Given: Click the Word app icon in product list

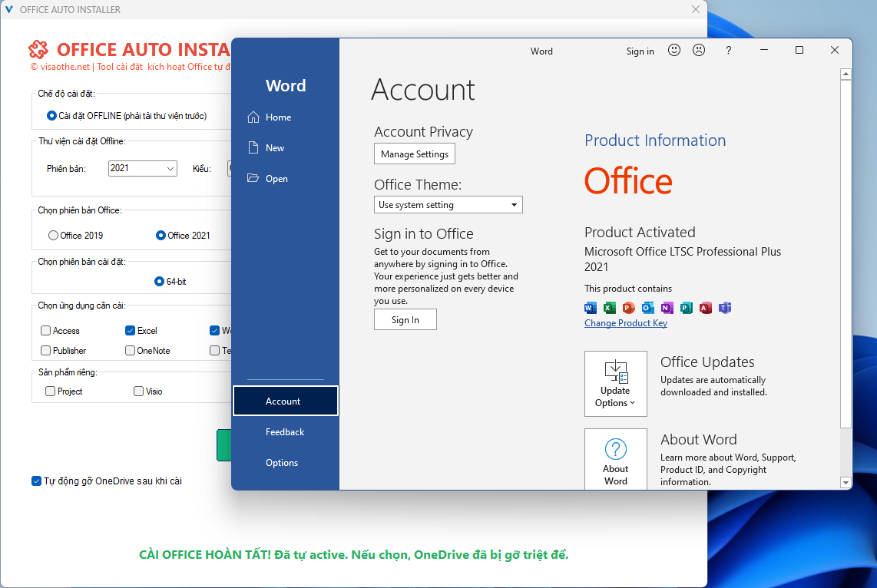Looking at the screenshot, I should click(x=590, y=307).
